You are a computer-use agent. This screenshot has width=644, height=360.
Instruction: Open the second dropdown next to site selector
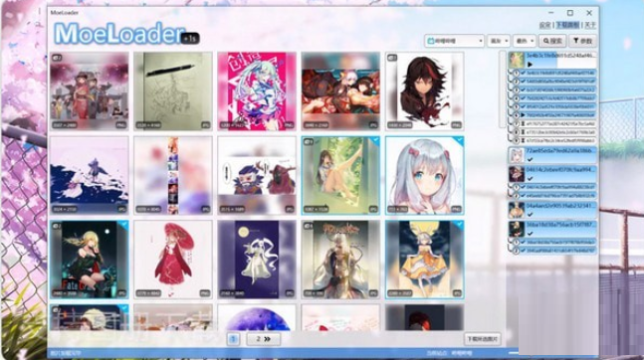499,41
